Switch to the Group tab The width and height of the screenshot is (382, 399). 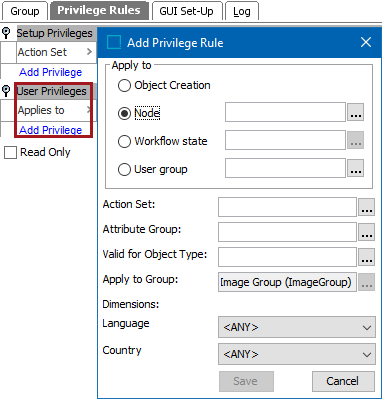click(25, 11)
